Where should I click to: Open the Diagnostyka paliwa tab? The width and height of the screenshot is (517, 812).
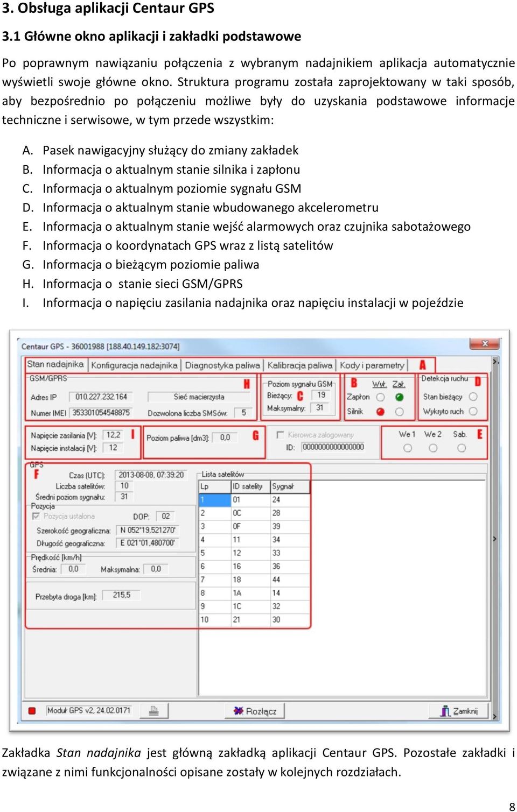[222, 365]
